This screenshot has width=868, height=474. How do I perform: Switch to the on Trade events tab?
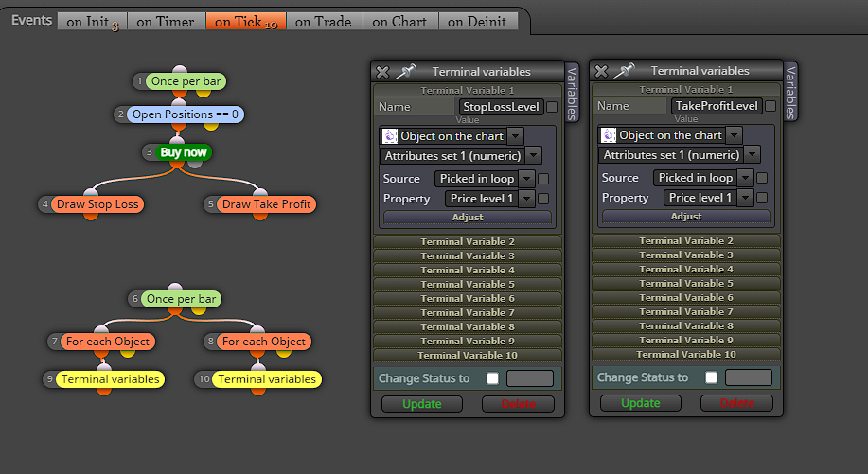324,22
